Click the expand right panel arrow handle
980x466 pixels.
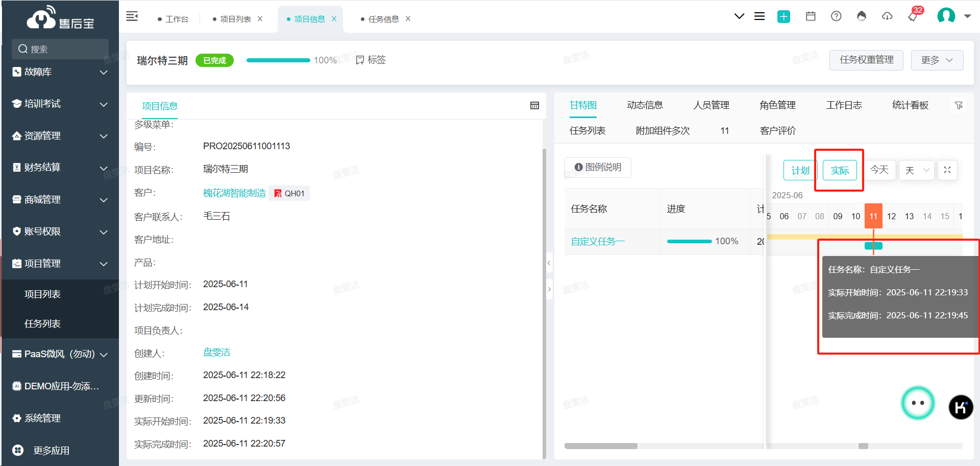549,289
